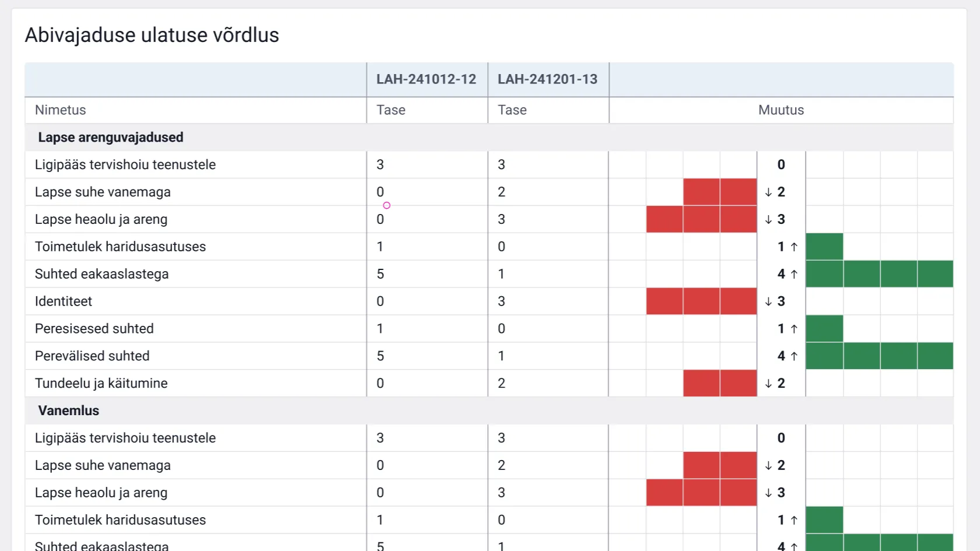The image size is (980, 551).
Task: Click the Nimetus column header
Action: click(x=60, y=110)
